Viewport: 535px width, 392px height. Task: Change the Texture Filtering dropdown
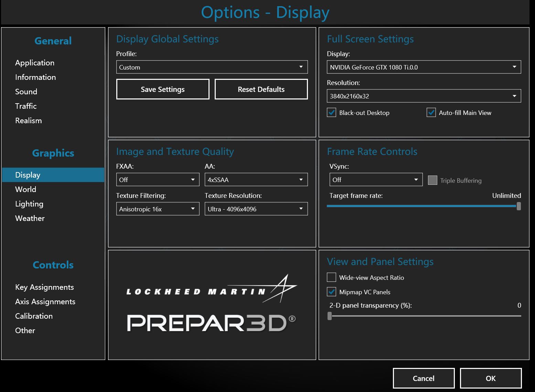(158, 209)
